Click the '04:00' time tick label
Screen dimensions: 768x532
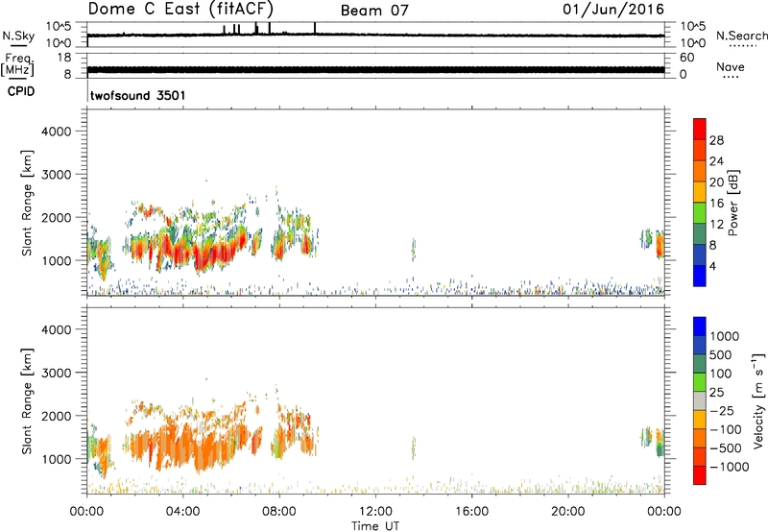[182, 512]
